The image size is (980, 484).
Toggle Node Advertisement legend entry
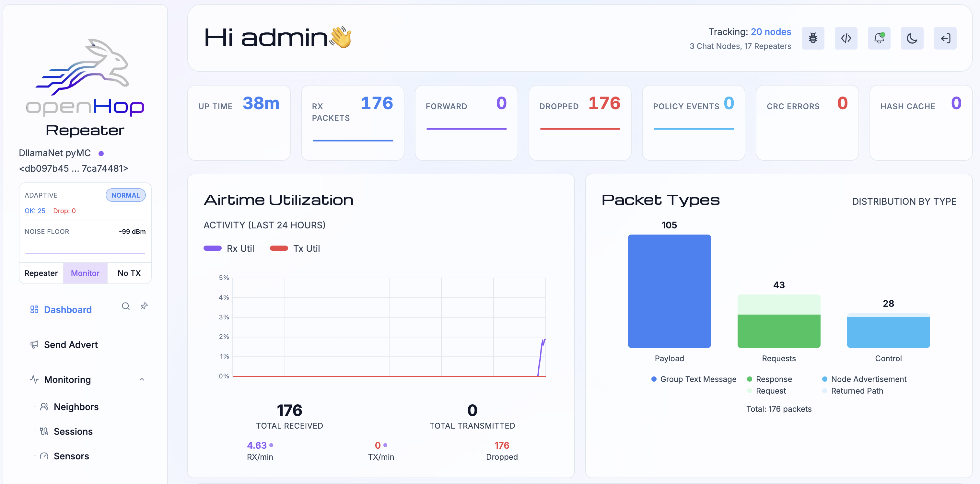(864, 379)
